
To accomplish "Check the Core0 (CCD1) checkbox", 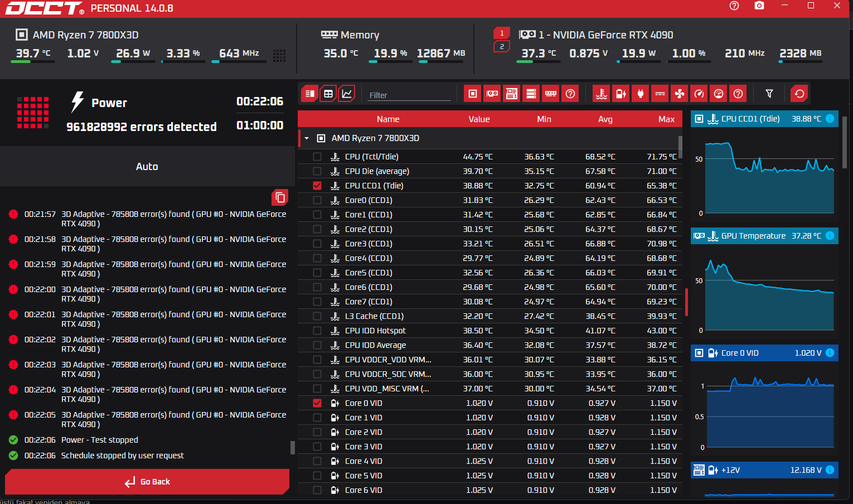I will (x=317, y=200).
